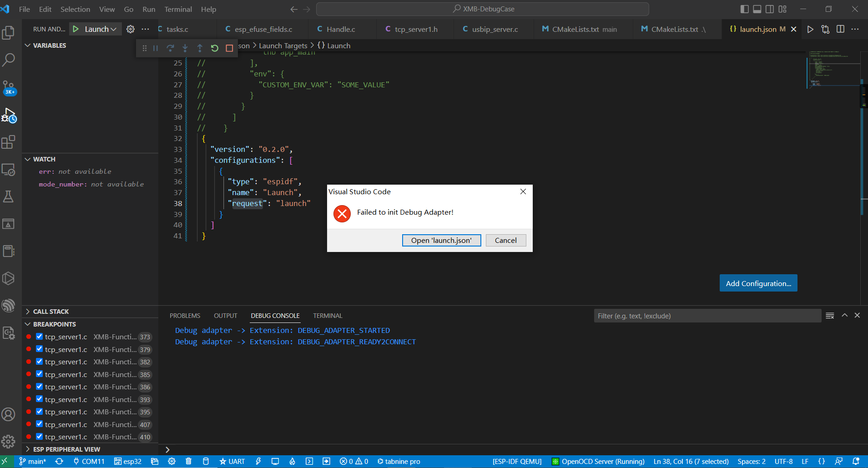The height and width of the screenshot is (468, 868).
Task: Switch to the TERMINAL panel tab
Action: click(328, 316)
